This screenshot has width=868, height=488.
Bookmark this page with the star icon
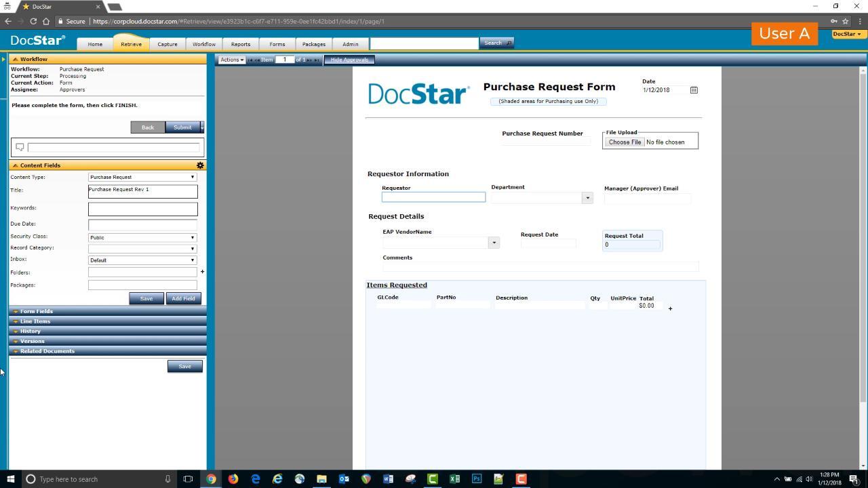[845, 21]
